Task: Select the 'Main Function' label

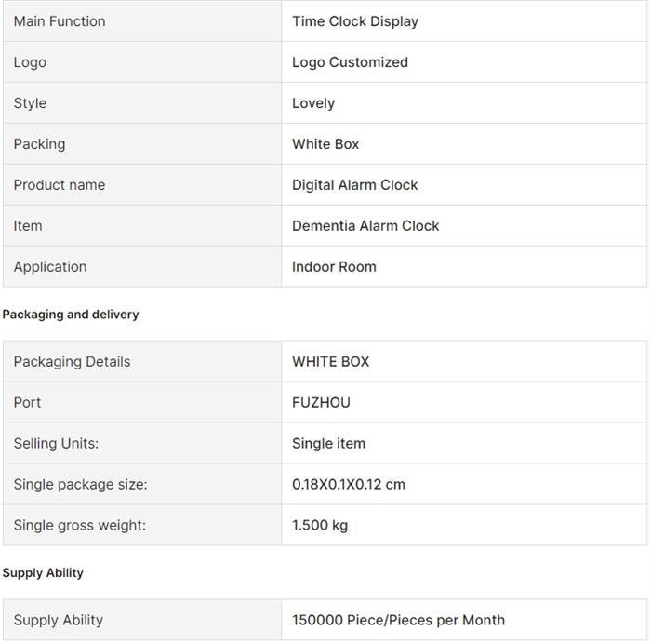Action: click(60, 21)
